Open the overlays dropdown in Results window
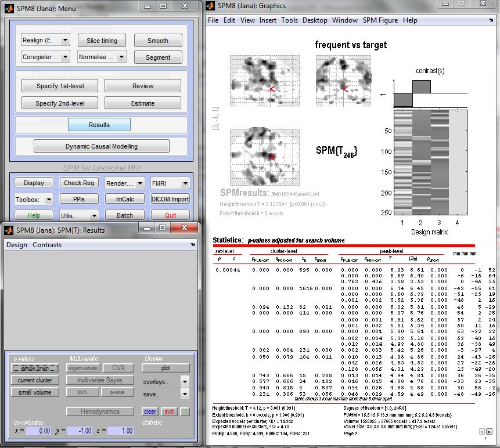500x448 pixels. click(166, 382)
